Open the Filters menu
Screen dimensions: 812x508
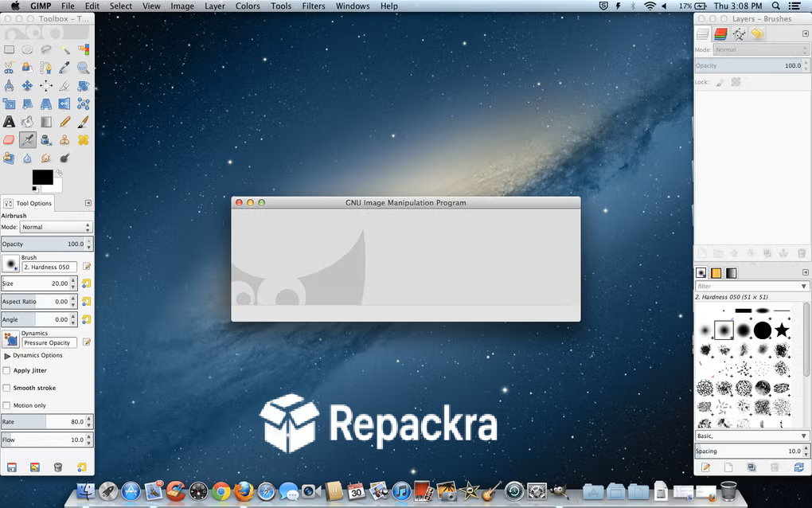[314, 6]
